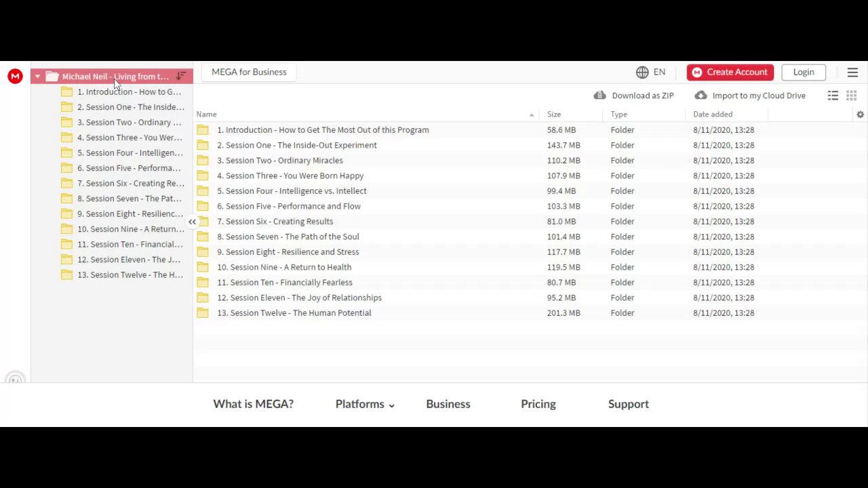Click folder icon of The Human Potential row
Screen dimensions: 868x488
tap(203, 312)
